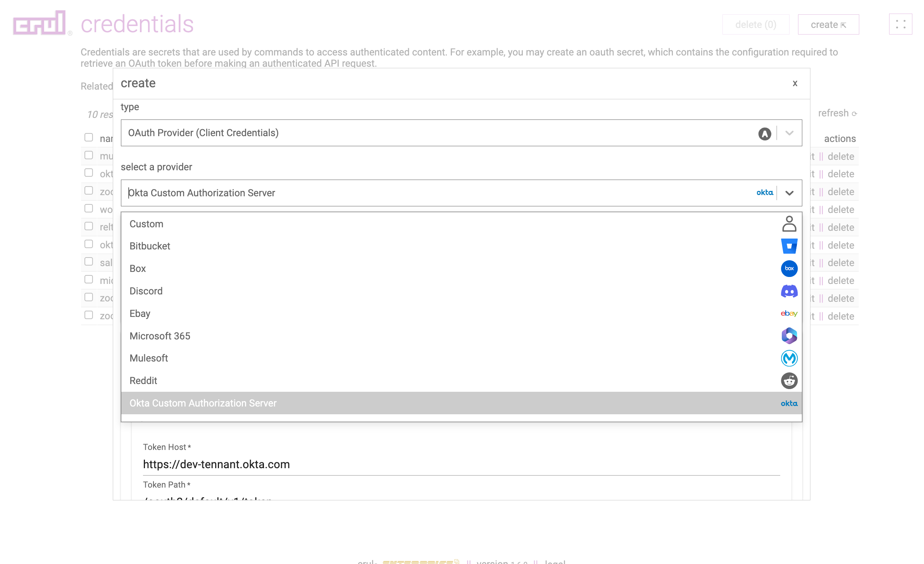Screen dimensions: 924x564
Task: Click the Custom provider person icon
Action: (x=789, y=224)
